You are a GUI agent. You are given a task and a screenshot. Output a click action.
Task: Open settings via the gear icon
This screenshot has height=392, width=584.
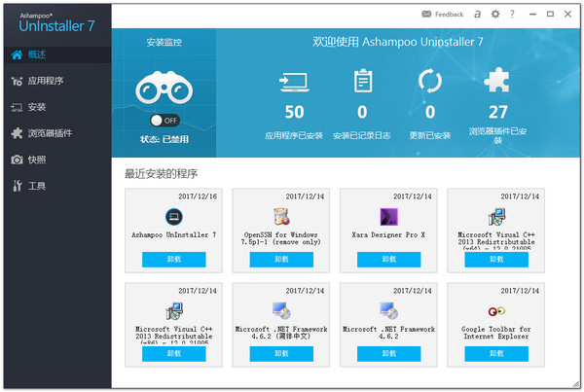pos(495,15)
